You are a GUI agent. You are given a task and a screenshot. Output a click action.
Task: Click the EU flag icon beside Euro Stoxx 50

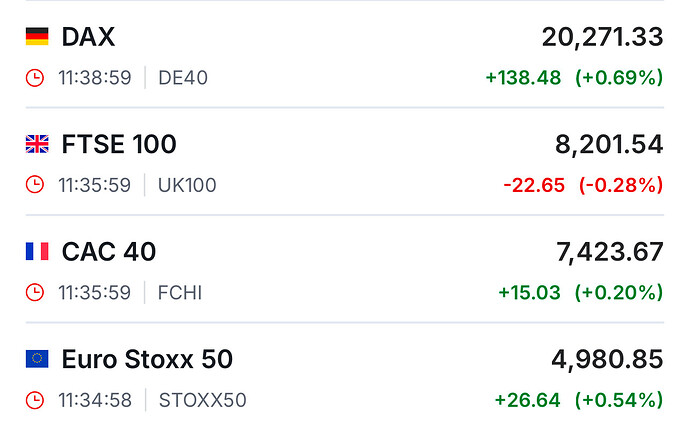(x=37, y=359)
